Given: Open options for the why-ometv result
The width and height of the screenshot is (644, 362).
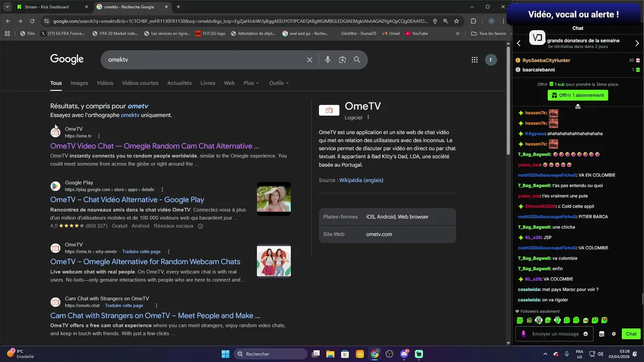Looking at the screenshot, I should click(169, 252).
